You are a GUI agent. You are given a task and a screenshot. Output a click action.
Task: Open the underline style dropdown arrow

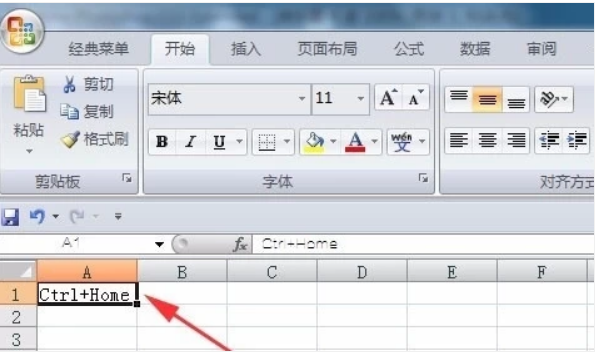pos(239,141)
